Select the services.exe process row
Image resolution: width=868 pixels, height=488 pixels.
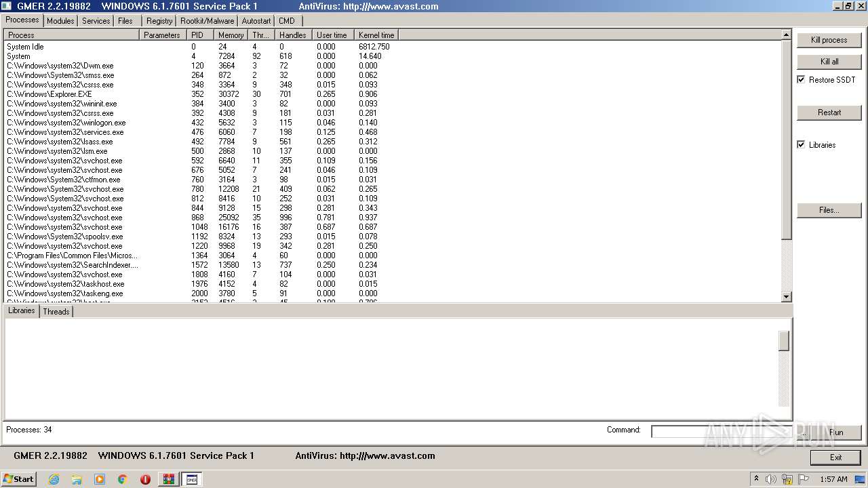tap(393, 132)
